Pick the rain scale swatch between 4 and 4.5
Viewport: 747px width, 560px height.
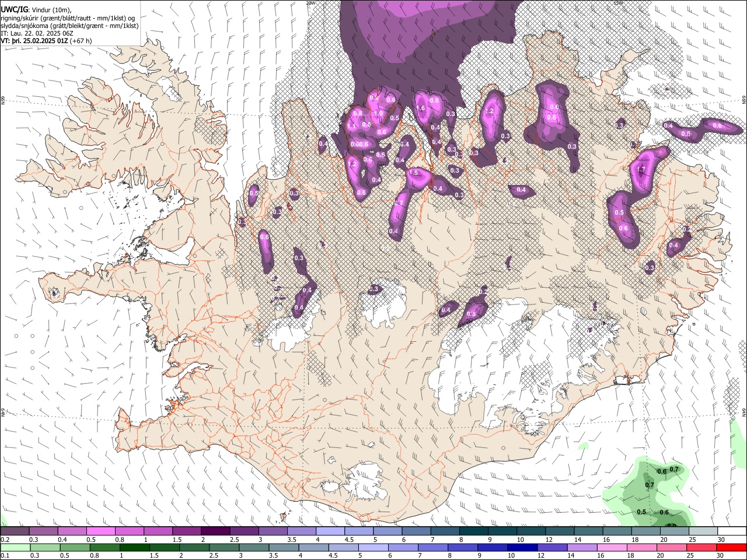313,548
